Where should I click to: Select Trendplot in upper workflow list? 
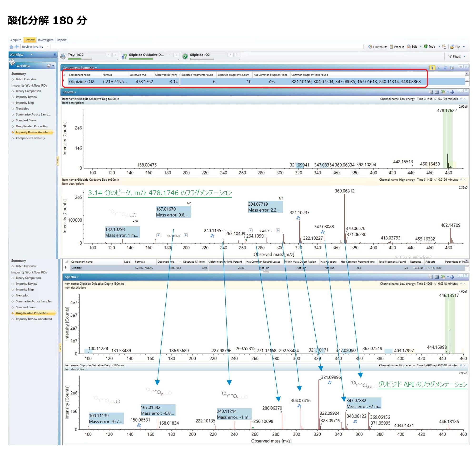pos(22,109)
